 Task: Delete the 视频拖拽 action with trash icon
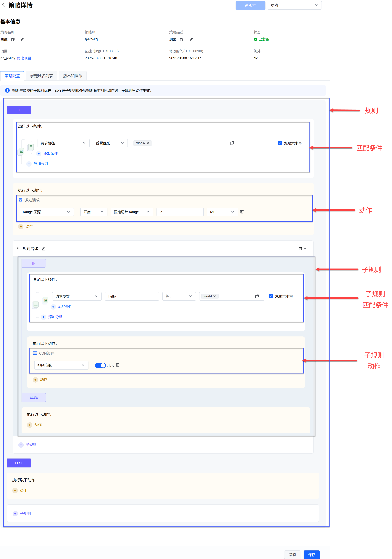tap(117, 365)
